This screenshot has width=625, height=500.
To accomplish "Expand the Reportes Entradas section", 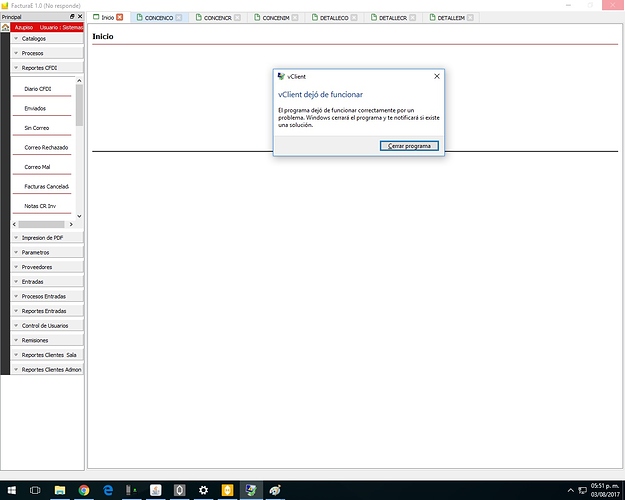I will (x=47, y=311).
